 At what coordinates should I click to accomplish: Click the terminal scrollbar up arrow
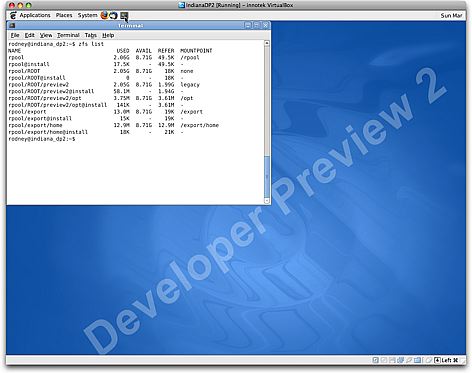(267, 43)
